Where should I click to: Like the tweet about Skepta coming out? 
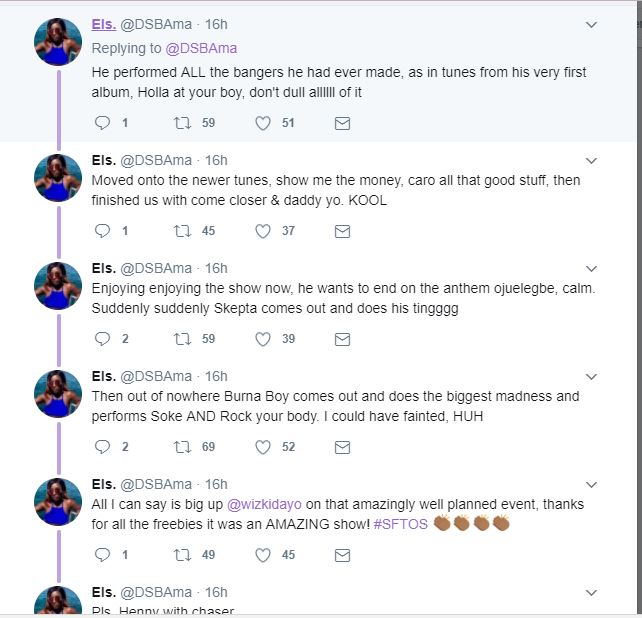[x=263, y=339]
